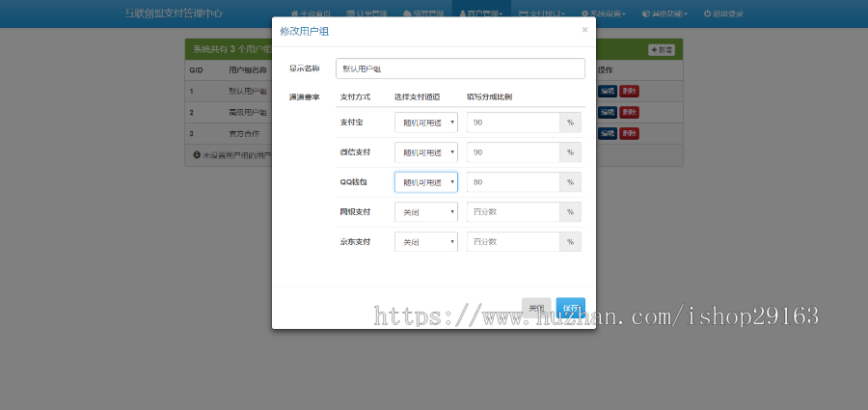The image size is (868, 410).
Task: Focus the 网银支付 百分数 input
Action: (513, 211)
